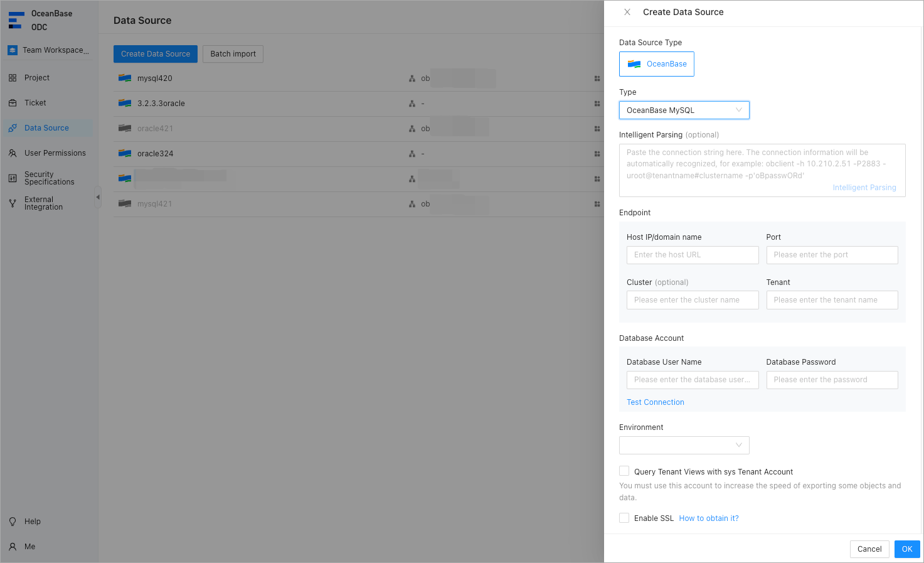Enable Query Tenant Views with sys Tenant Account
This screenshot has height=563, width=924.
tap(624, 471)
